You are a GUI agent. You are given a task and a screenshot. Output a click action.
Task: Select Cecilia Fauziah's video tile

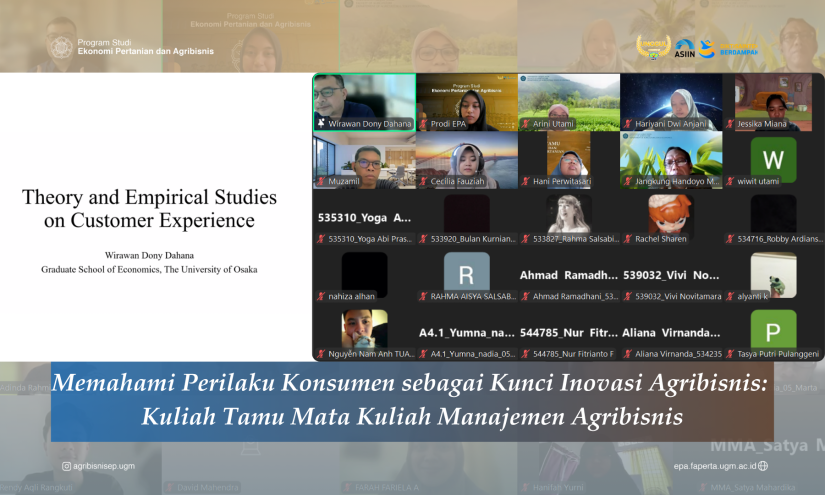pyautogui.click(x=466, y=159)
